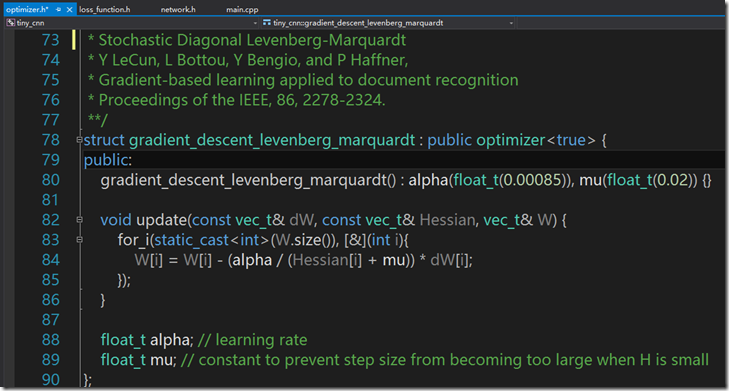729x391 pixels.
Task: Click line number 84
Action: pos(51,260)
